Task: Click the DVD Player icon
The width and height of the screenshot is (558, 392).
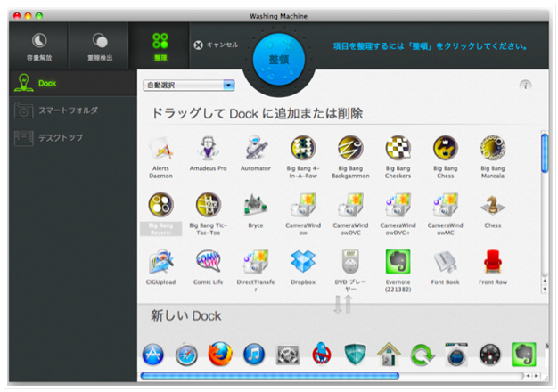Action: tap(350, 261)
